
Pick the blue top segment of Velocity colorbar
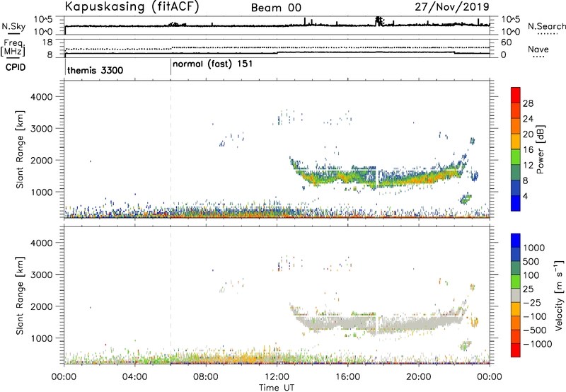[516, 241]
